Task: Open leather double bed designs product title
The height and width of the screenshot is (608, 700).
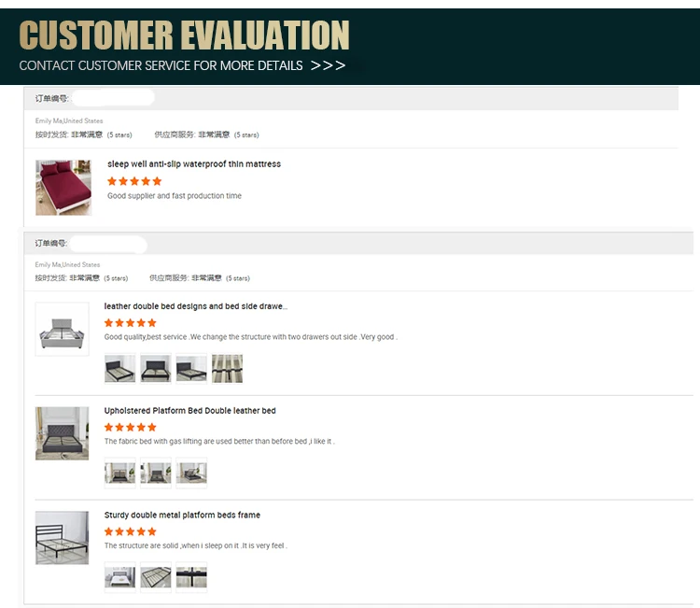Action: click(x=196, y=306)
